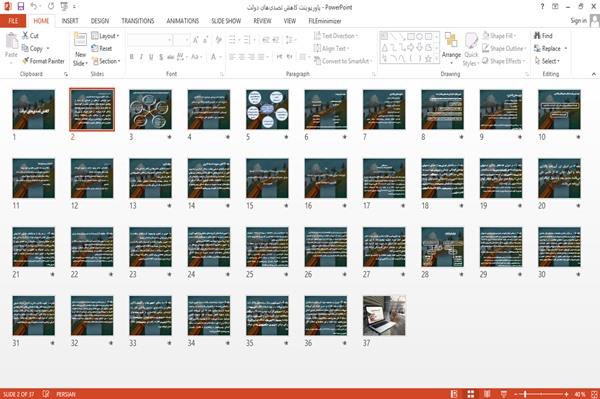Click the Paste clipboard icon
The height and width of the screenshot is (399, 600).
11,41
